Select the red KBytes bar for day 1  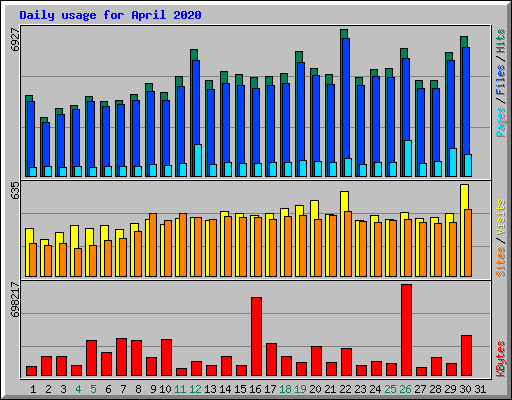click(31, 371)
